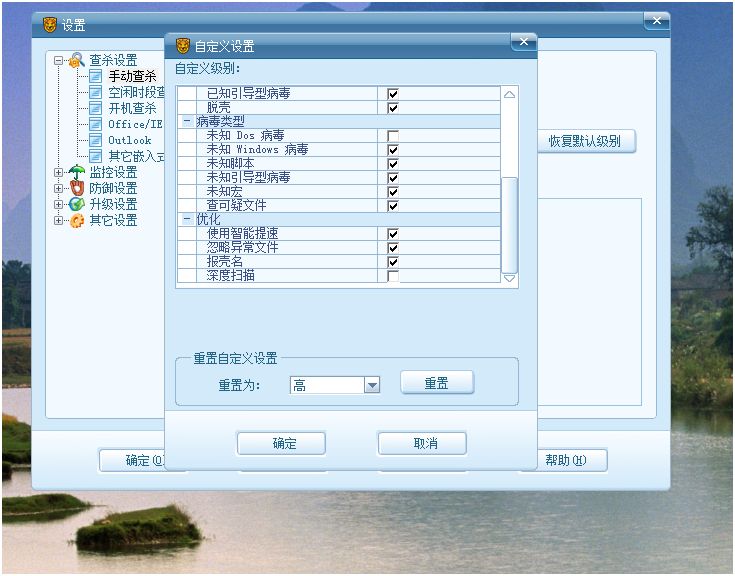735x576 pixels.
Task: Click the 恢复默认级别 button
Action: pos(585,141)
